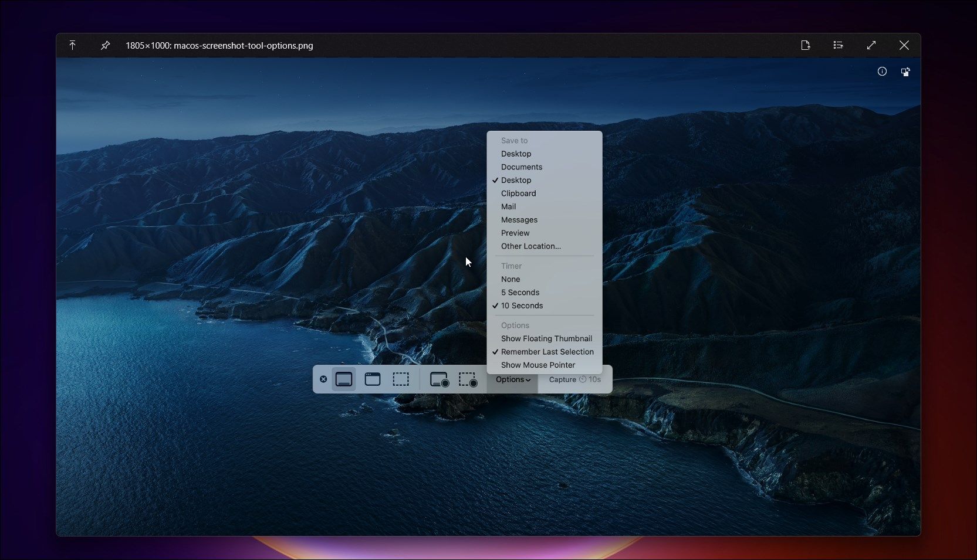
Task: Select Record Entire Screen icon
Action: [439, 379]
